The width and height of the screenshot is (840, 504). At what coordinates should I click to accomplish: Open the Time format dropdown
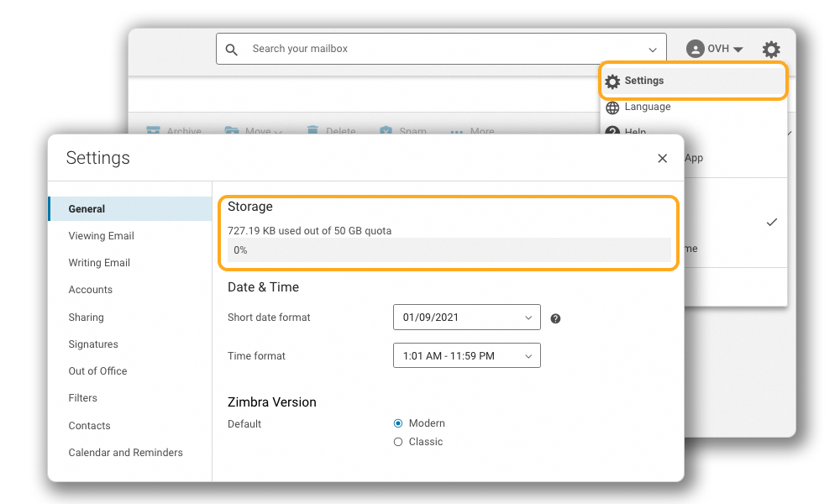[x=466, y=356]
